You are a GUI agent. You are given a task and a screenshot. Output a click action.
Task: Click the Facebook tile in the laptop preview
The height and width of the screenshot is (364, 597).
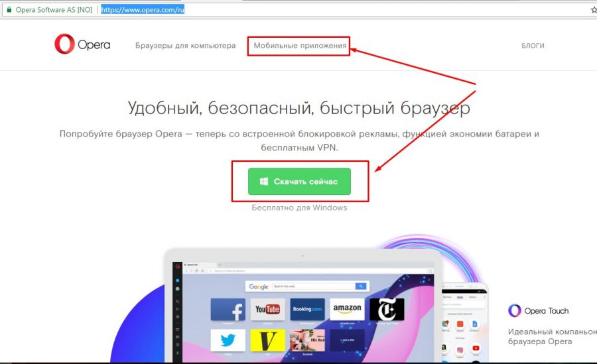228,309
